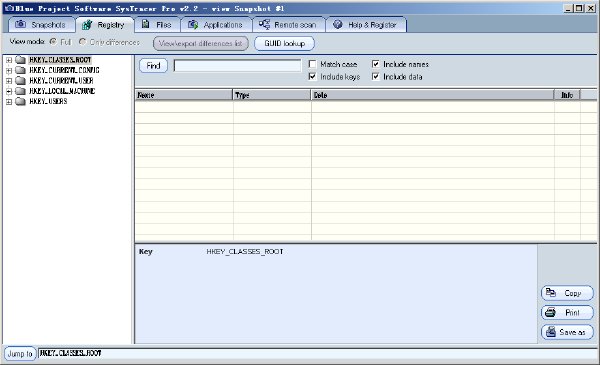
Task: Toggle the Include data checkbox
Action: click(x=375, y=77)
